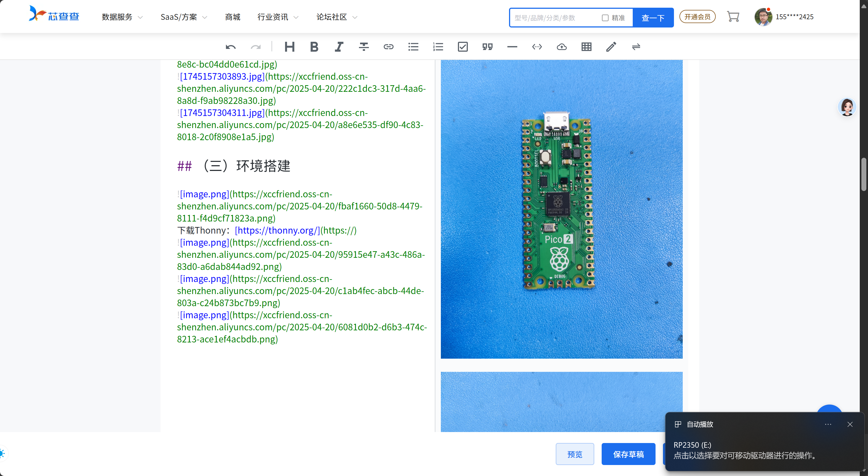Click the sun icon at bottom left
The width and height of the screenshot is (868, 476).
click(2, 453)
